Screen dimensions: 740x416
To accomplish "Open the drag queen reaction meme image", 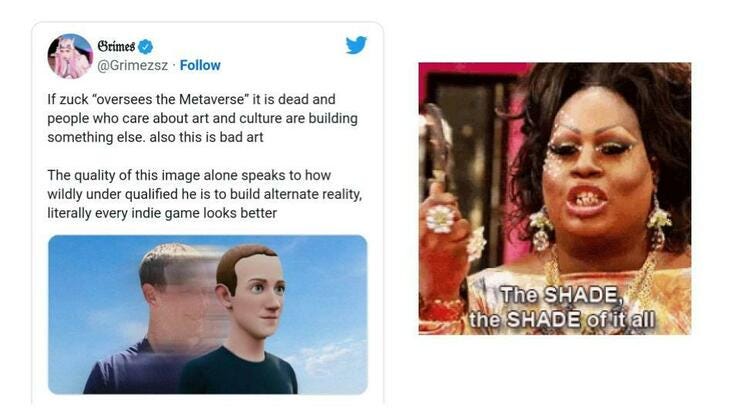I will (x=555, y=198).
